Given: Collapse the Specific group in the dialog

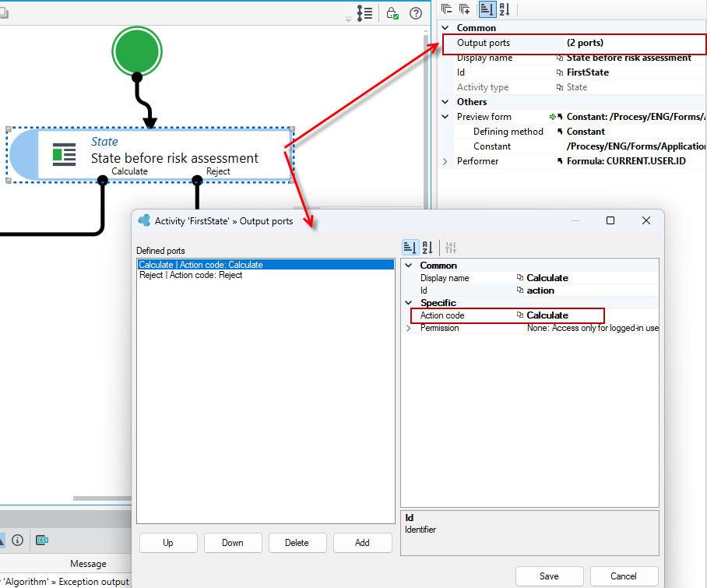Looking at the screenshot, I should pyautogui.click(x=409, y=303).
